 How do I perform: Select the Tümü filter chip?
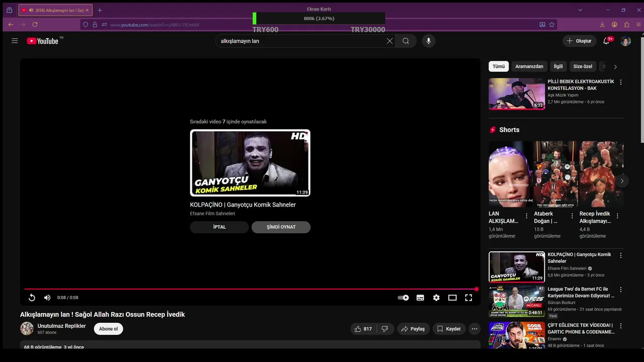pos(499,66)
